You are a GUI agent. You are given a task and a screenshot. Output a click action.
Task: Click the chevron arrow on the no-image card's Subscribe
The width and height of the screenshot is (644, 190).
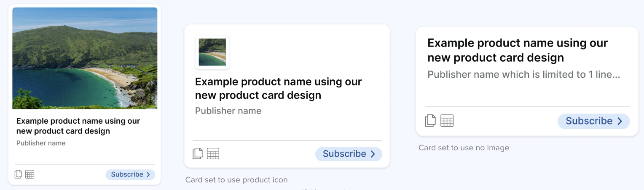(x=620, y=121)
